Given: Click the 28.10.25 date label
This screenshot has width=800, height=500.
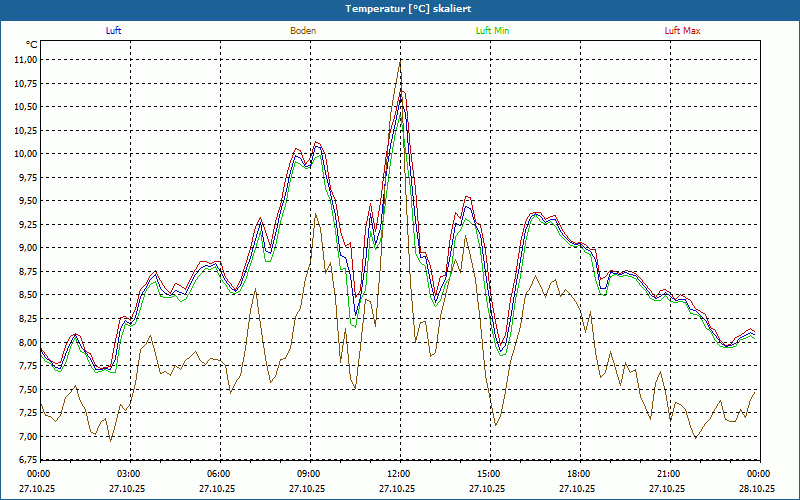Looking at the screenshot, I should pyautogui.click(x=757, y=489).
